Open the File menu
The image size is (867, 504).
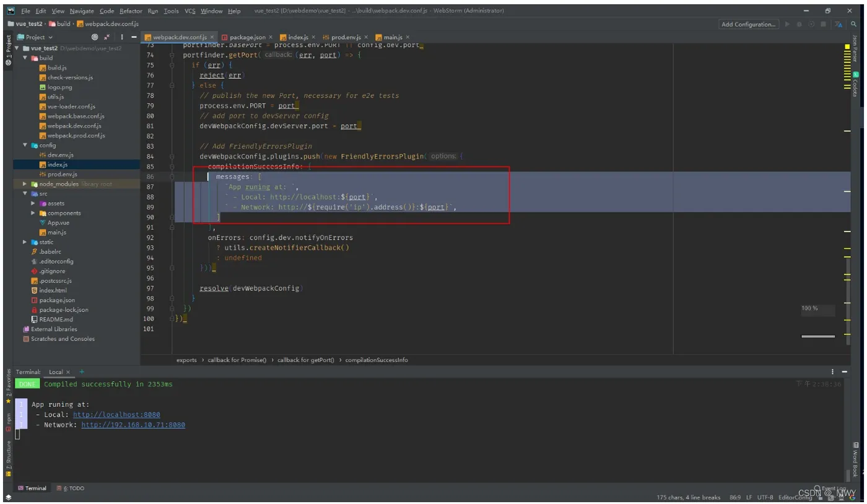(x=25, y=11)
